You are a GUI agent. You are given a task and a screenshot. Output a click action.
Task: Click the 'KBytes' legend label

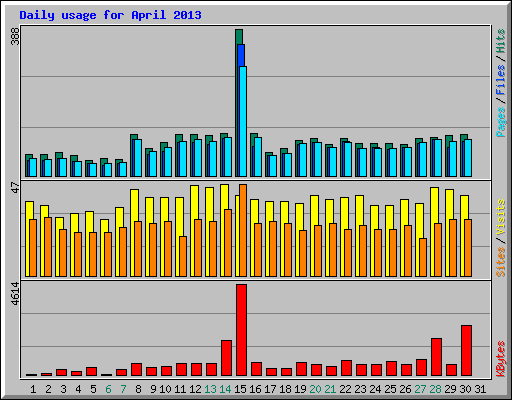coord(500,359)
